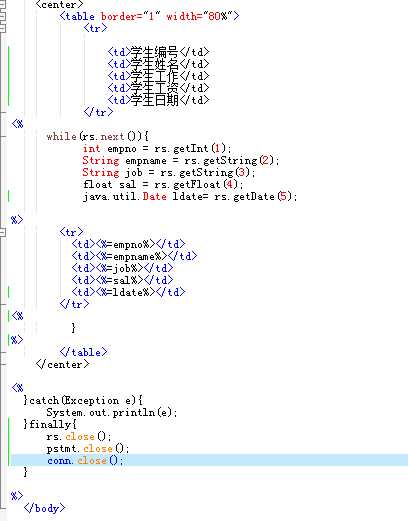Screen dimensions: 408x521
Task: Collapse the fold marker beside the second tr tag
Action: (2, 232)
